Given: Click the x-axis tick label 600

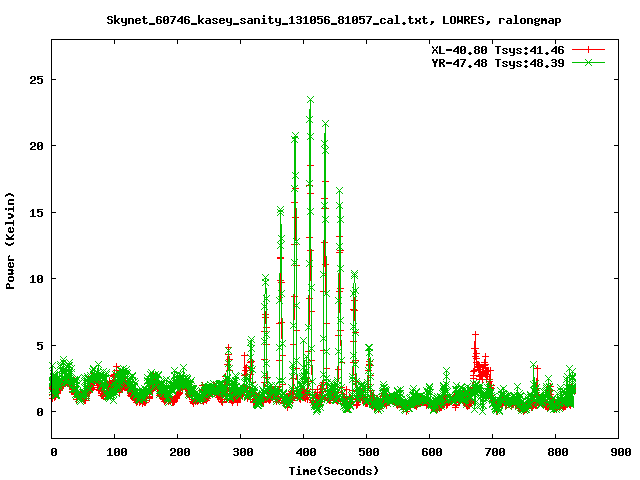Looking at the screenshot, I should coord(432,452).
